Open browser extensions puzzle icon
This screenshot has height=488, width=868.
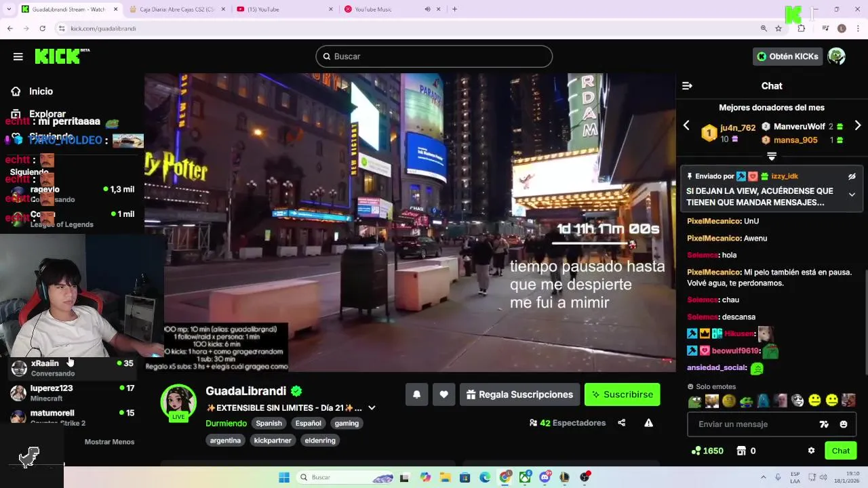[802, 28]
